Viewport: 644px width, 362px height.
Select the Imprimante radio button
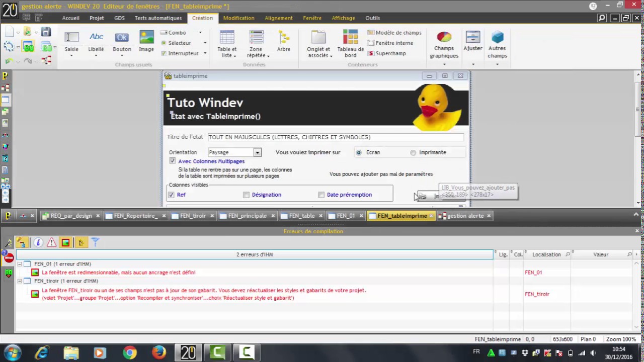click(x=413, y=152)
